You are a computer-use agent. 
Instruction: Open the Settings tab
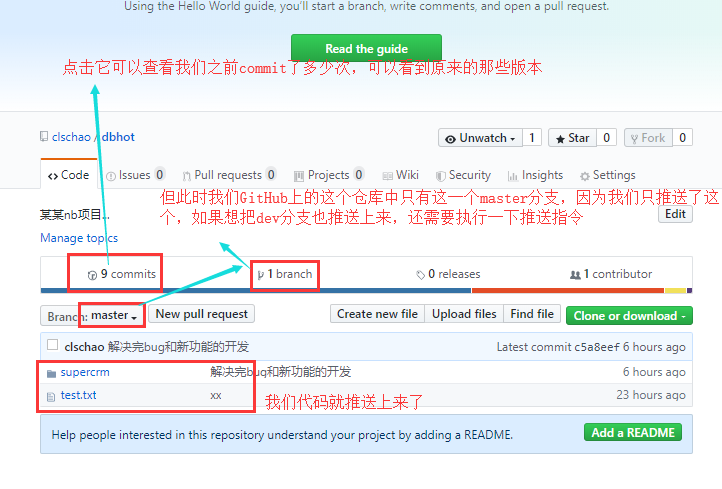click(x=608, y=175)
